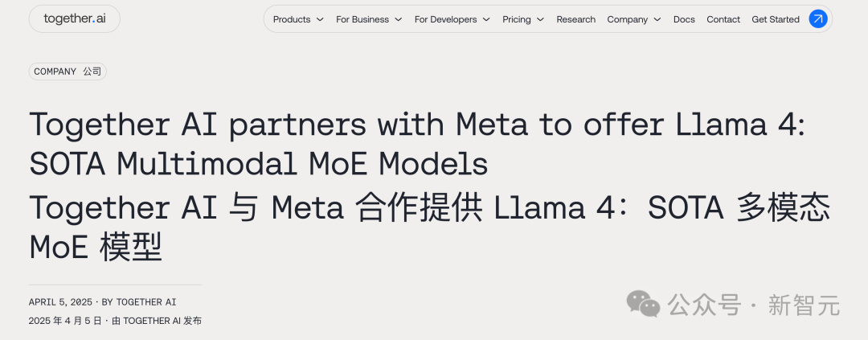The height and width of the screenshot is (340, 868).
Task: Click the WeChat logo watermark icon
Action: coord(644,303)
